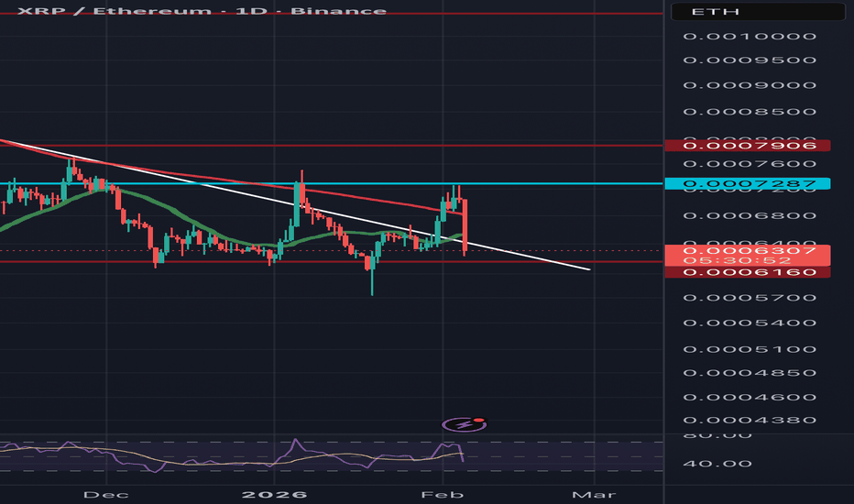This screenshot has width=854, height=504.
Task: Select the cyan 0.0007287 price label
Action: click(748, 183)
